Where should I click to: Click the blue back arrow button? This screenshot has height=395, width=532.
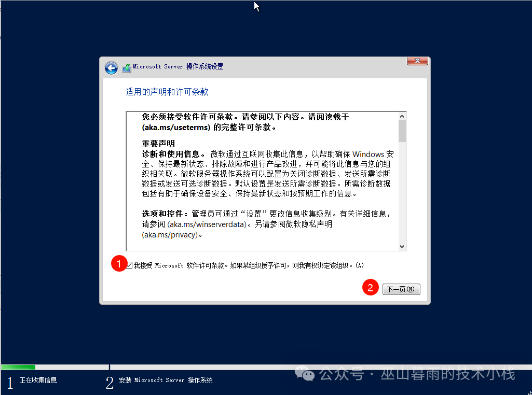click(111, 67)
